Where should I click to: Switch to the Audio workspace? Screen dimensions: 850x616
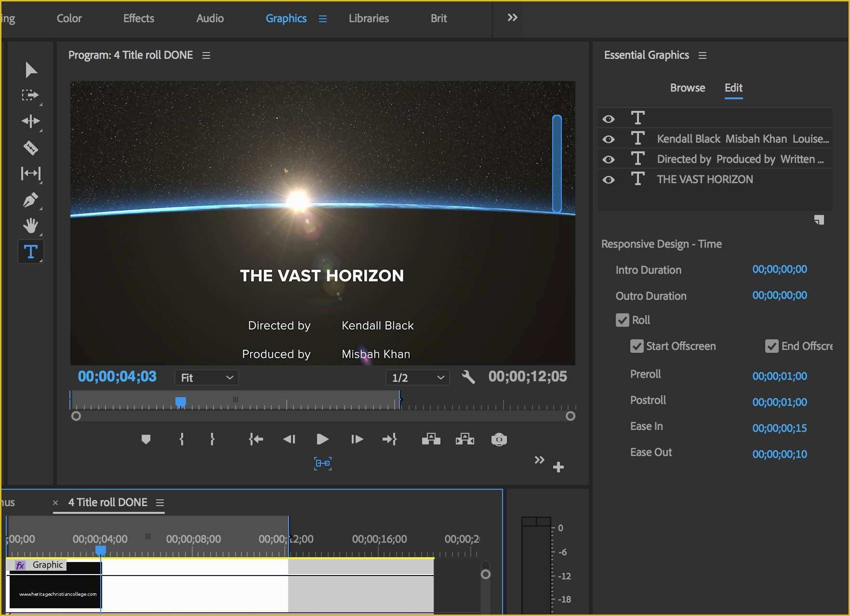click(x=210, y=18)
